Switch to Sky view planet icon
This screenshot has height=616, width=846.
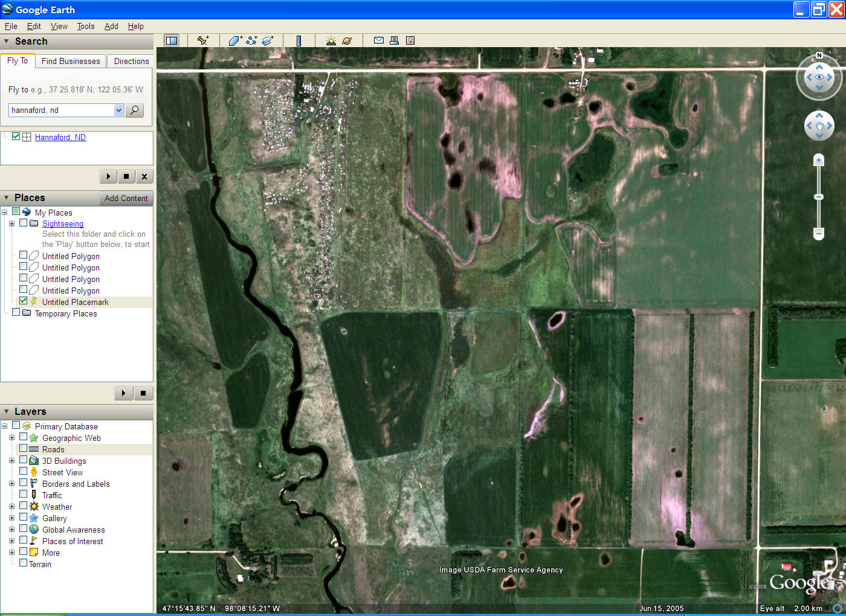pyautogui.click(x=347, y=40)
